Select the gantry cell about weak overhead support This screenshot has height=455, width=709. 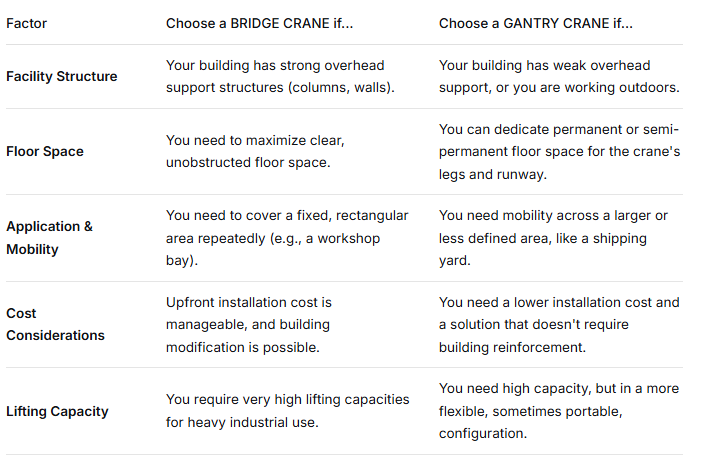click(558, 76)
